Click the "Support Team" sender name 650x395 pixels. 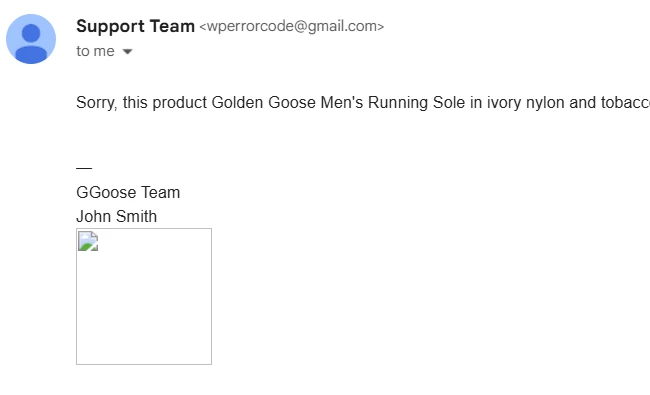(x=135, y=26)
